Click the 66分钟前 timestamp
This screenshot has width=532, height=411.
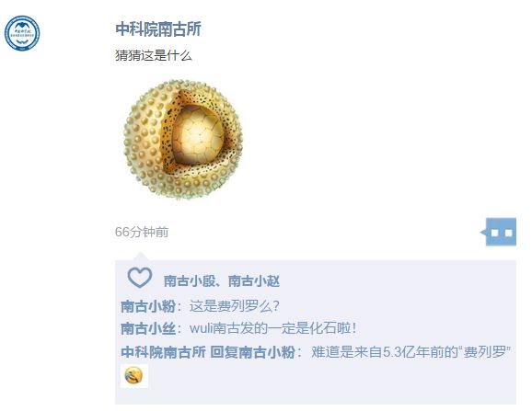142,232
